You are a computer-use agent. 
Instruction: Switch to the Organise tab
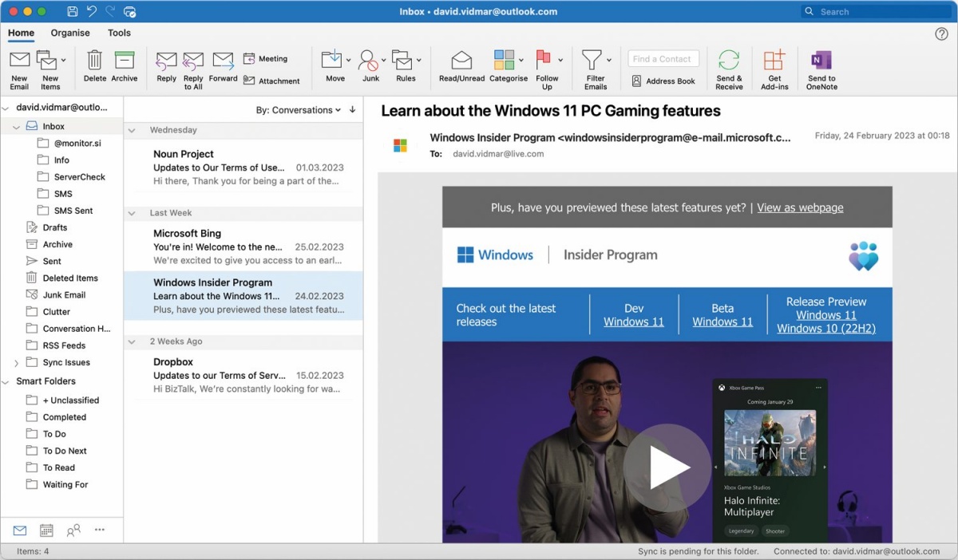coord(70,33)
